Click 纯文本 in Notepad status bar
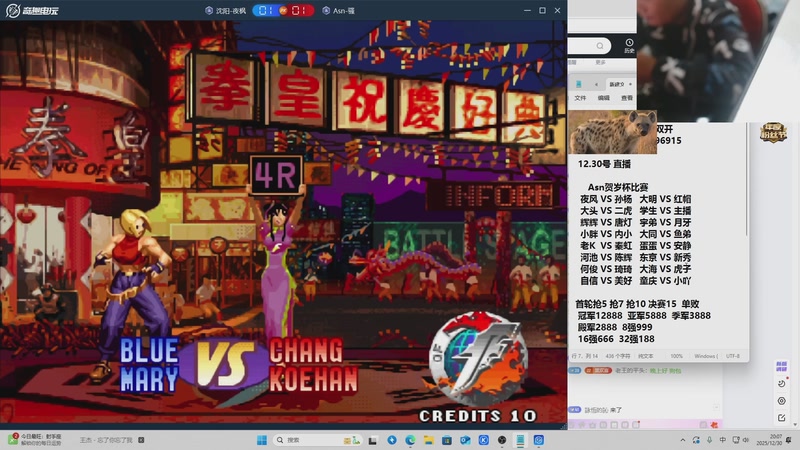Screen dimensions: 800x450 click(x=645, y=356)
